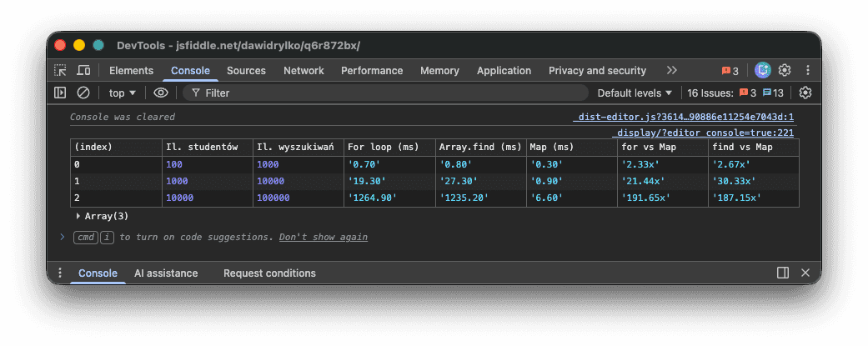Toggle the drawer dock layout icon
868x346 pixels.
783,273
